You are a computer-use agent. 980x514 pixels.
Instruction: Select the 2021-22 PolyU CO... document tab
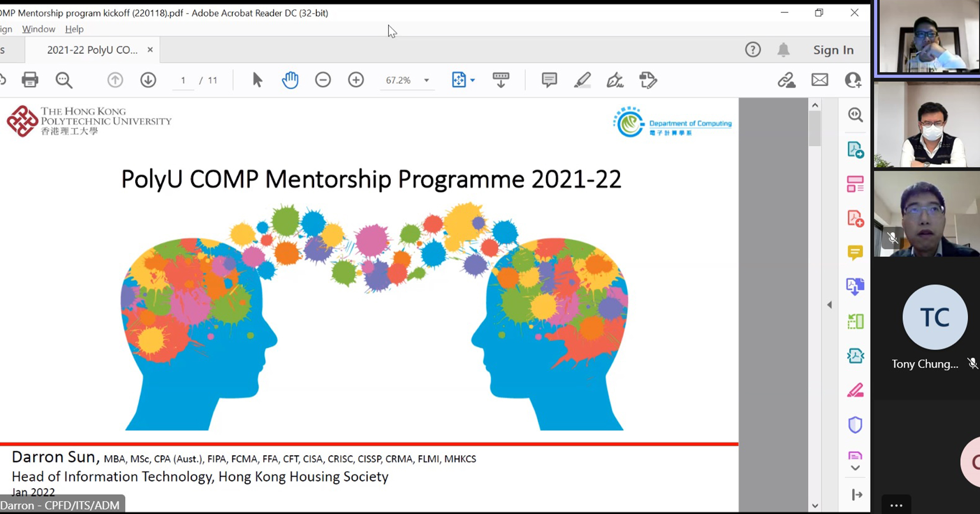point(92,49)
